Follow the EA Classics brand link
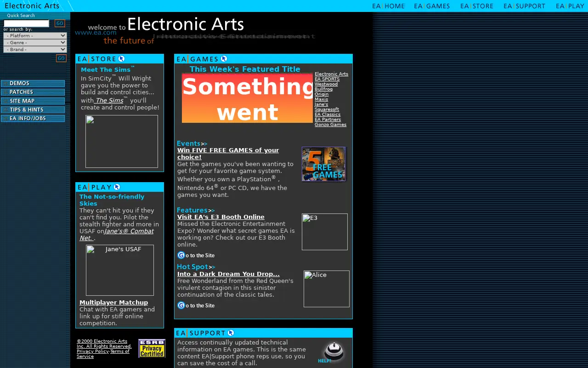 (x=328, y=115)
